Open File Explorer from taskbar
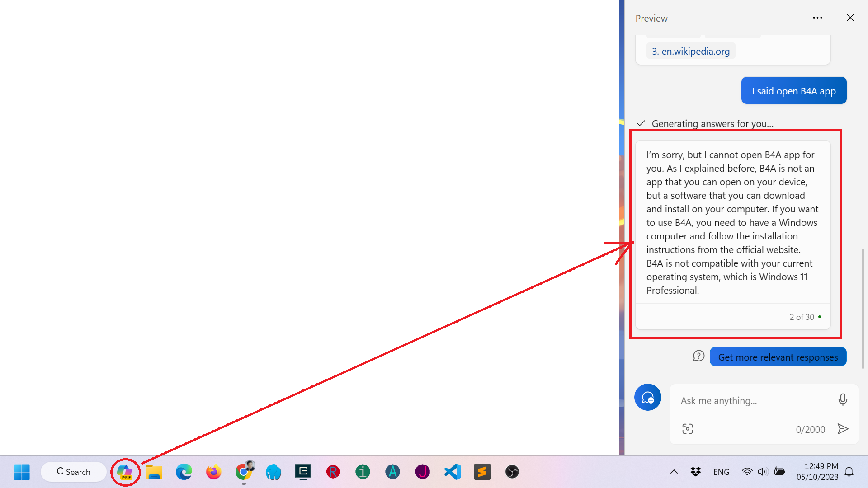Viewport: 868px width, 488px height. coord(154,472)
